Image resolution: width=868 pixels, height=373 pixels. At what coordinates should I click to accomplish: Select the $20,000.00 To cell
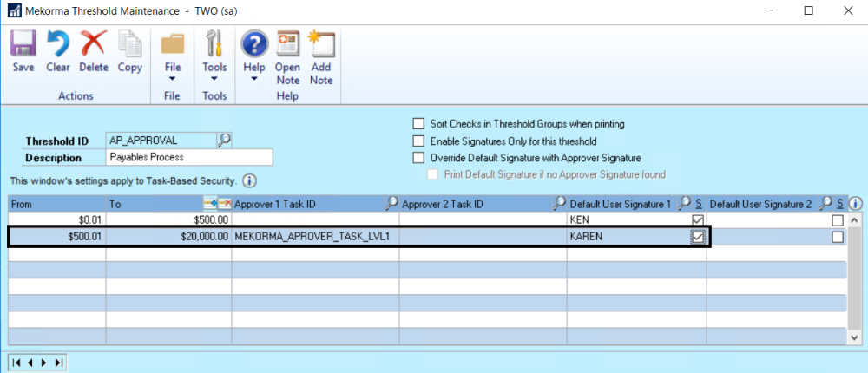(x=169, y=237)
